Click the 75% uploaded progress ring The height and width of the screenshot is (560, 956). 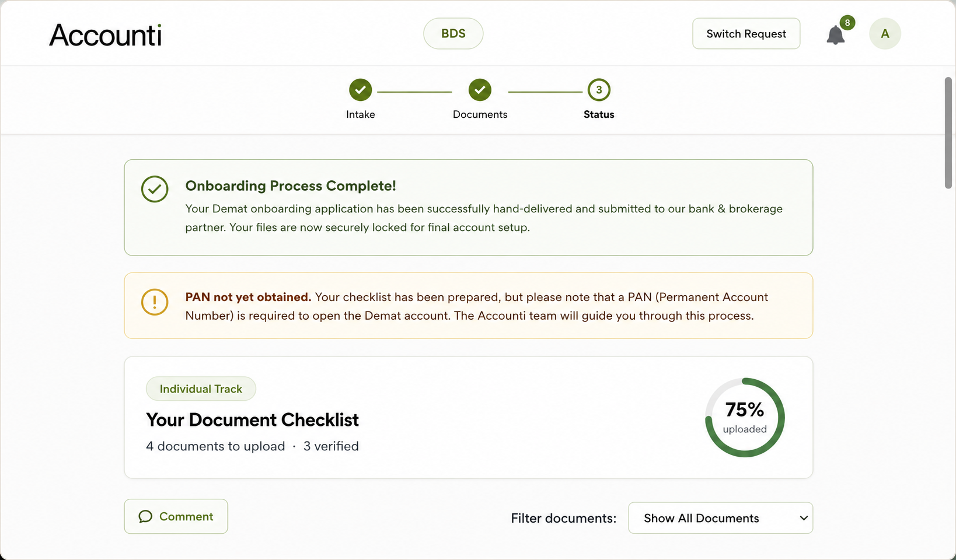[x=745, y=418]
